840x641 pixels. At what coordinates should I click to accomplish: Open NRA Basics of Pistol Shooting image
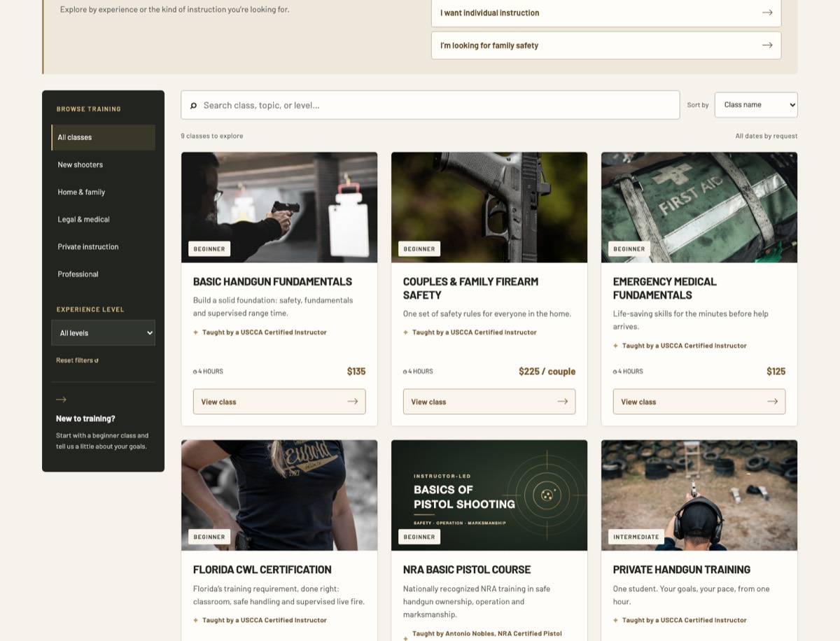(x=489, y=495)
